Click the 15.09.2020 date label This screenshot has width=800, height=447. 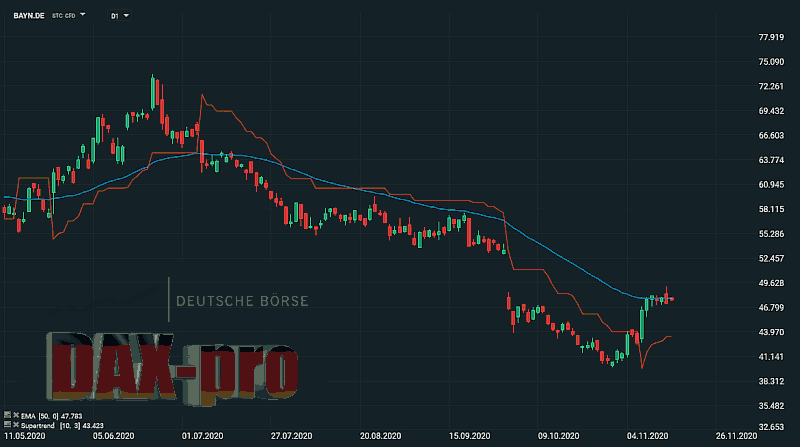(469, 436)
